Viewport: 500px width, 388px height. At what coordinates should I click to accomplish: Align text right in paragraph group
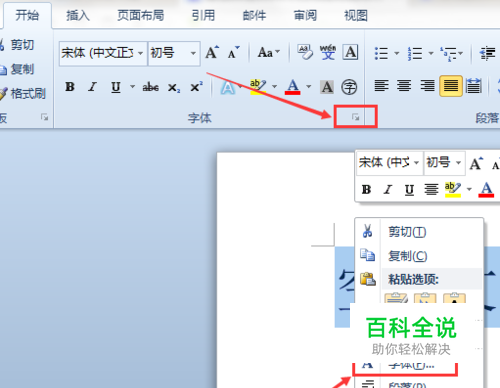pyautogui.click(x=427, y=86)
